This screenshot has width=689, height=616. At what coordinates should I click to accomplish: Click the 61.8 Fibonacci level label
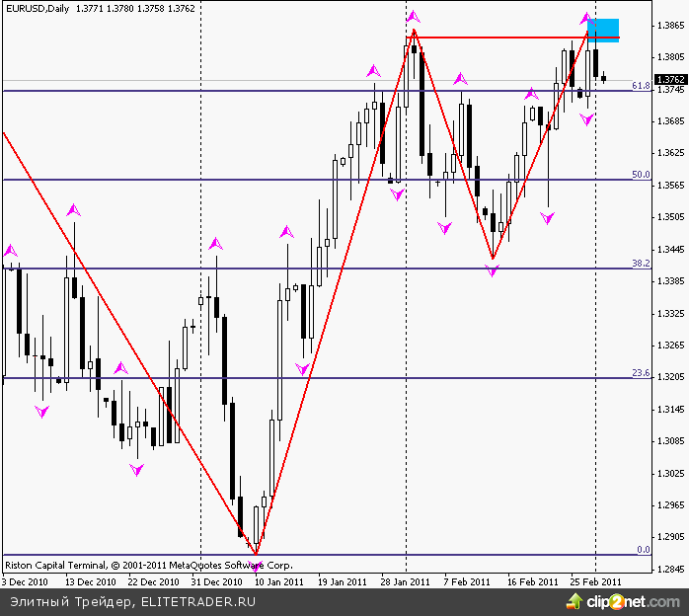(x=641, y=86)
